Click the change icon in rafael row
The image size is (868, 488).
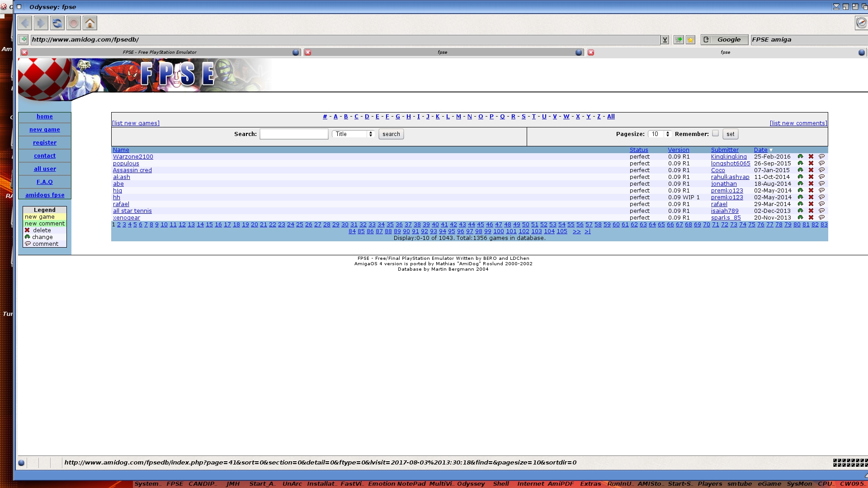pos(800,204)
